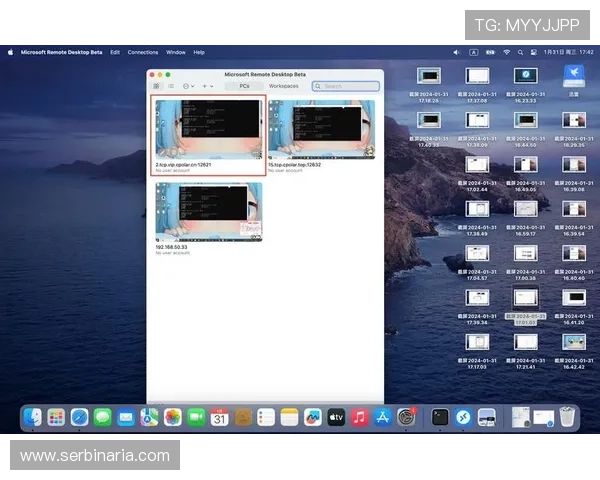This screenshot has height=480, width=600.
Task: Select the PCs tab
Action: point(244,86)
